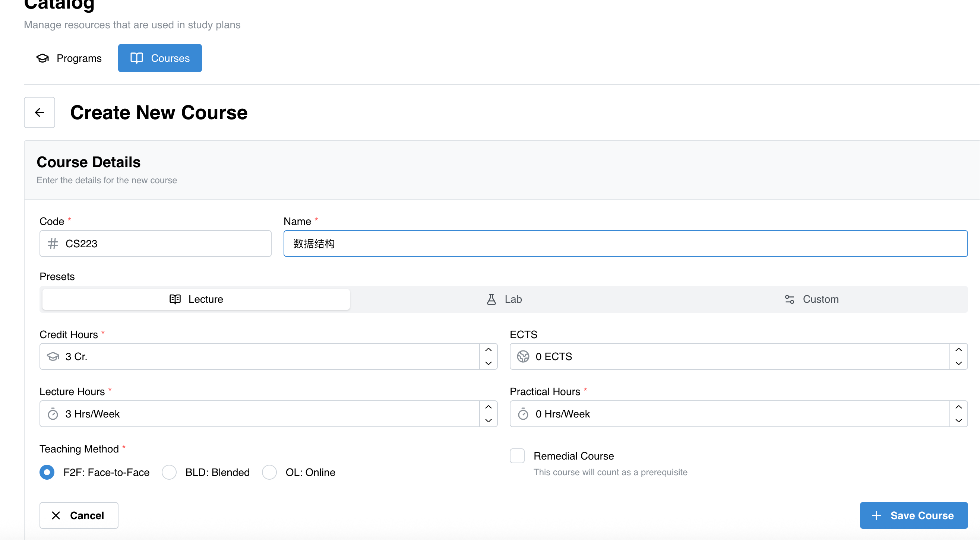
Task: Click the graduation cap Programs icon
Action: 42,58
